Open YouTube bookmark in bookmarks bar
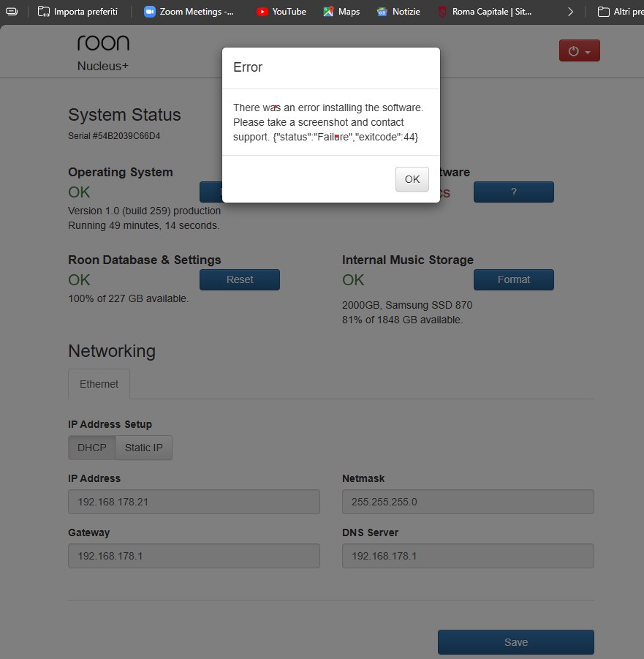The width and height of the screenshot is (644, 659). 281,12
